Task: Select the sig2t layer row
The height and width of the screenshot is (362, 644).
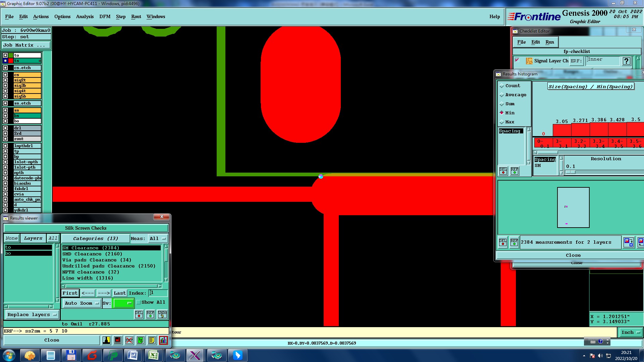Action: click(x=27, y=80)
